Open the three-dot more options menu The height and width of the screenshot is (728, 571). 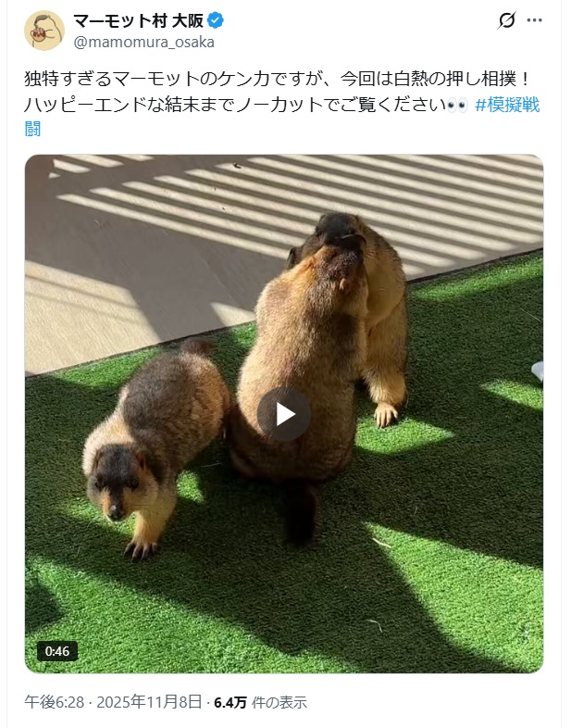(x=534, y=20)
